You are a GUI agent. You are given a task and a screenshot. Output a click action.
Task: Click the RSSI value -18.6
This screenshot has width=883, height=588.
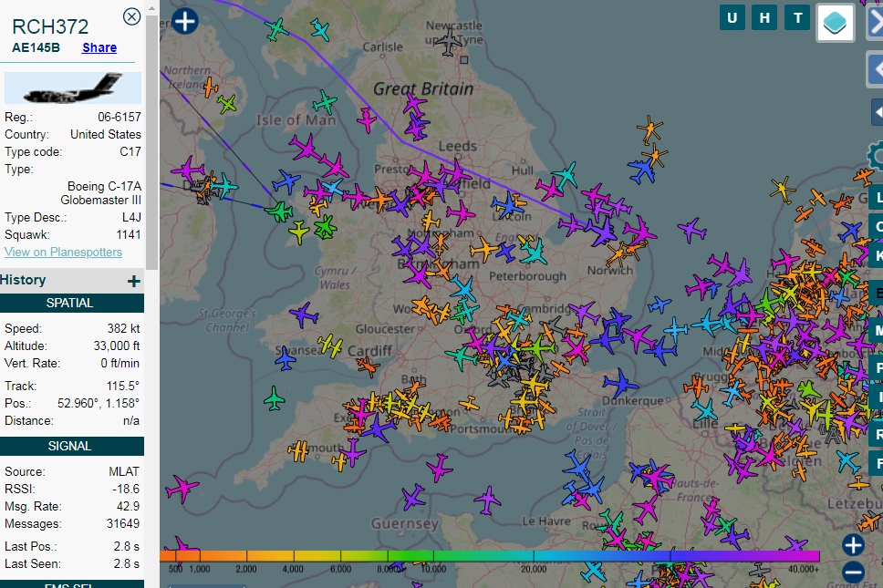pyautogui.click(x=126, y=489)
